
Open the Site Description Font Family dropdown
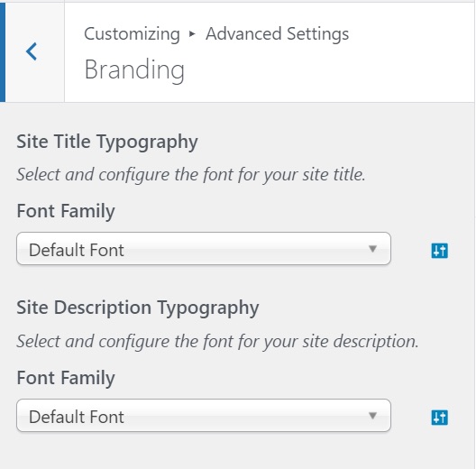click(204, 415)
